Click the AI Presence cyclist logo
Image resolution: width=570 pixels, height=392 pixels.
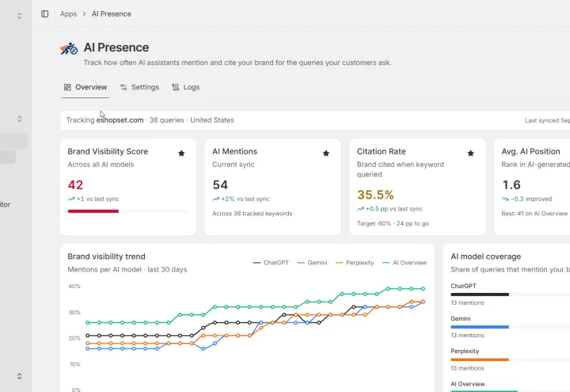69,48
